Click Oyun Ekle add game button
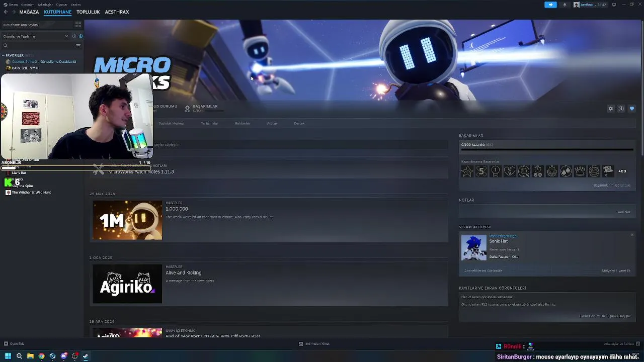 click(14, 344)
